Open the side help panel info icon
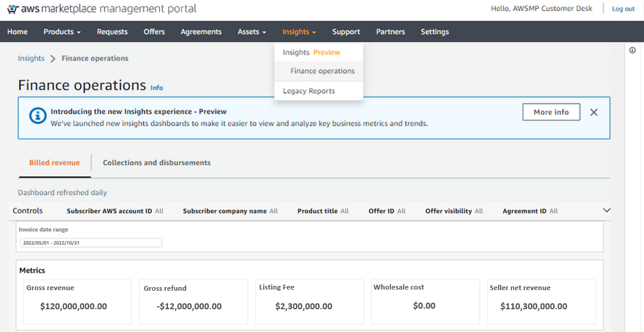Screen dimensions: 644x332 633,50
